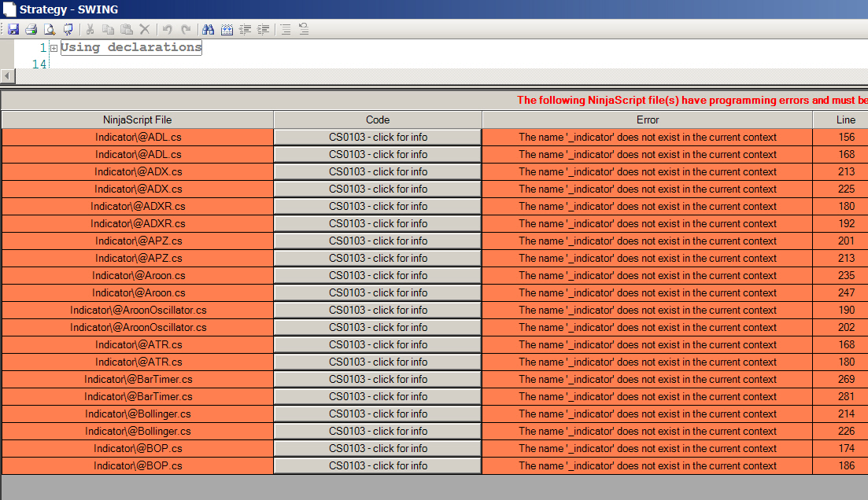
Task: Click the Cut scissors icon
Action: pos(90,29)
